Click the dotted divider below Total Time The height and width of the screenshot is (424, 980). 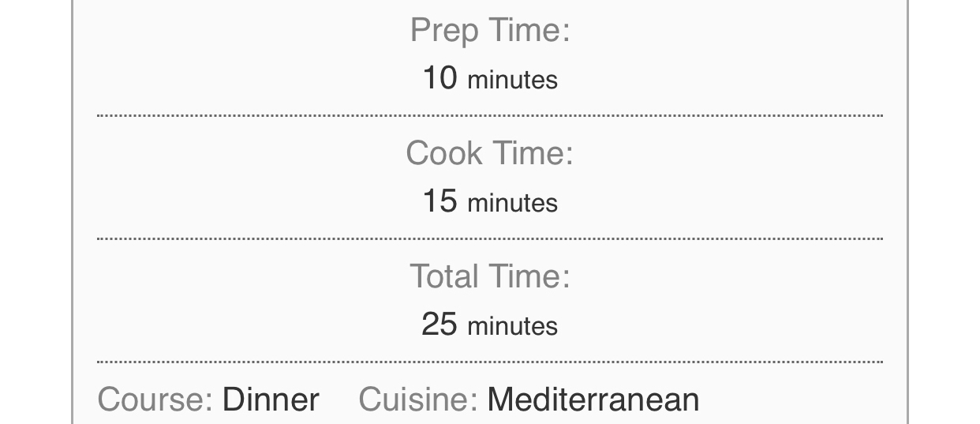tap(489, 362)
